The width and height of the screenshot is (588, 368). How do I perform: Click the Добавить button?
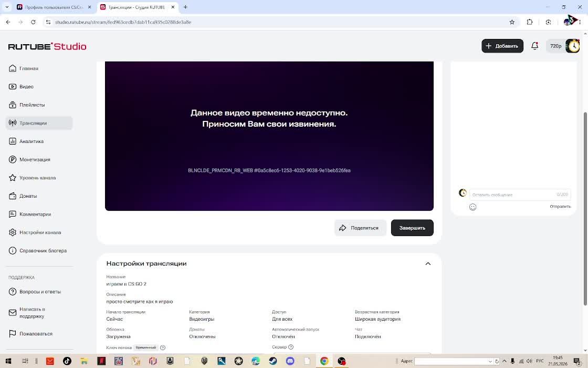pos(502,46)
